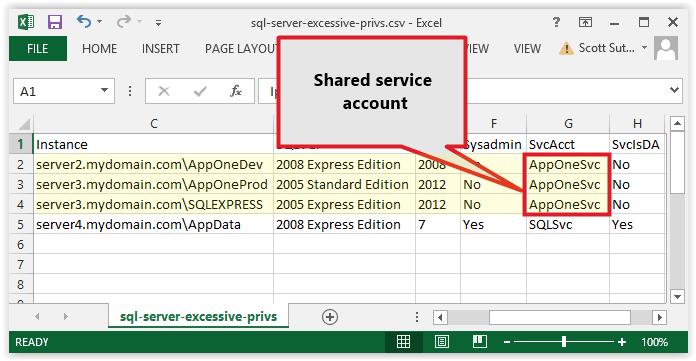Maximize the Excel window
The width and height of the screenshot is (696, 361).
pyautogui.click(x=644, y=22)
